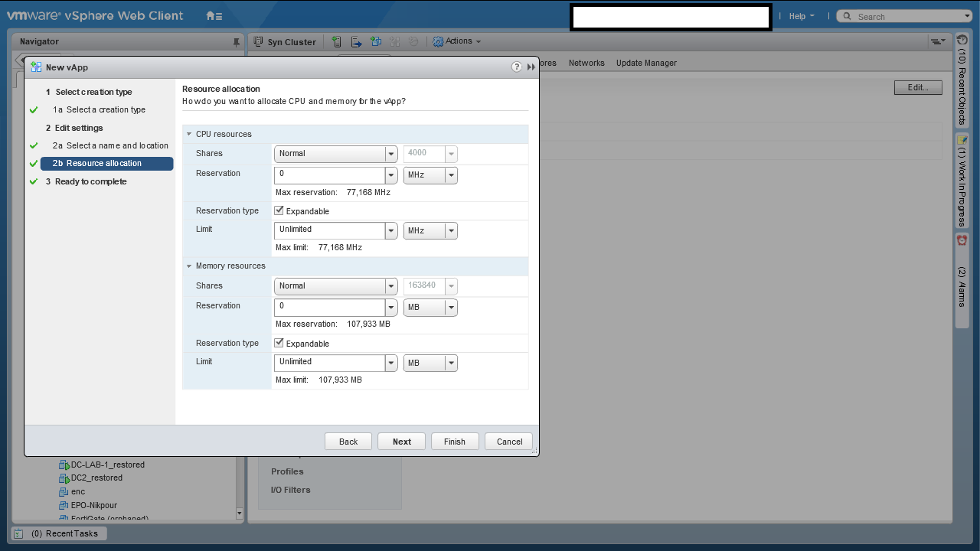The image size is (980, 551).
Task: Uncheck CPU Expandable reservation checkbox
Action: point(279,210)
